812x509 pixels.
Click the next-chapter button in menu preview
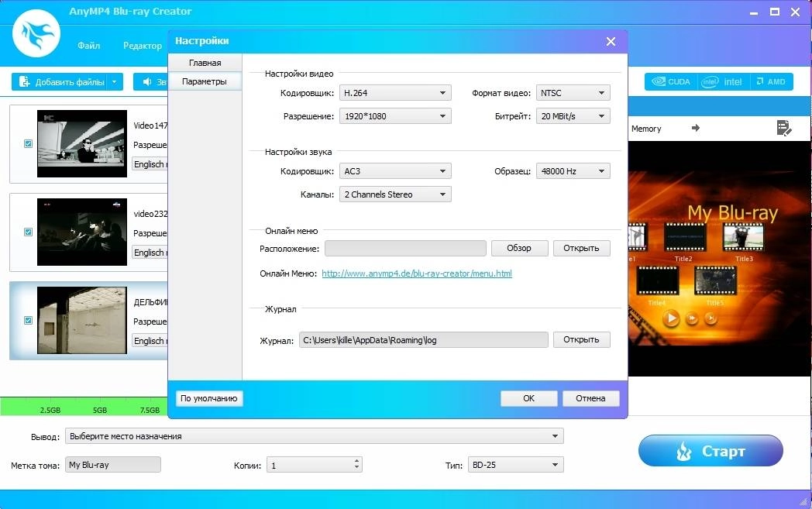click(692, 318)
